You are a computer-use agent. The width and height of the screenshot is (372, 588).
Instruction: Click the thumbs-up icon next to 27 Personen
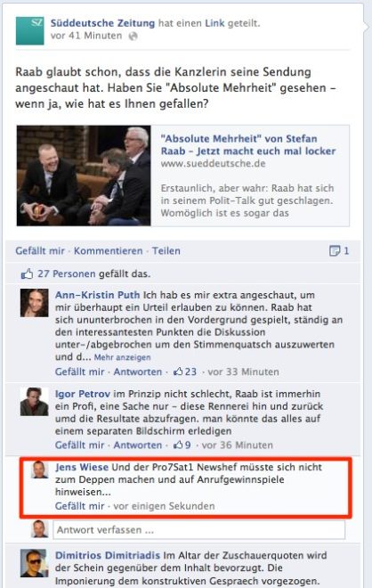[27, 274]
